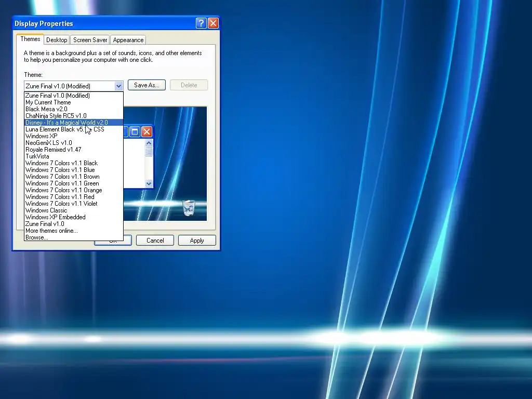Click the Help question mark title bar button
This screenshot has width=532, height=399.
[201, 23]
